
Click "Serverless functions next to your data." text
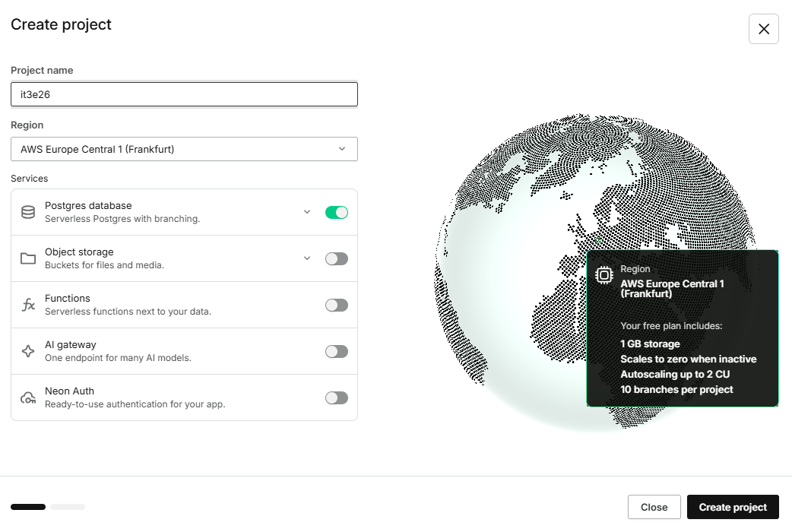(128, 312)
